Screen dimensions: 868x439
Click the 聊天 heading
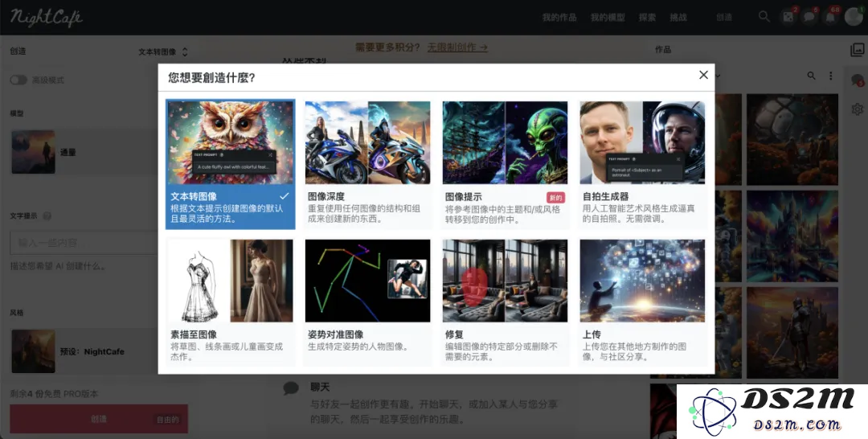point(320,387)
